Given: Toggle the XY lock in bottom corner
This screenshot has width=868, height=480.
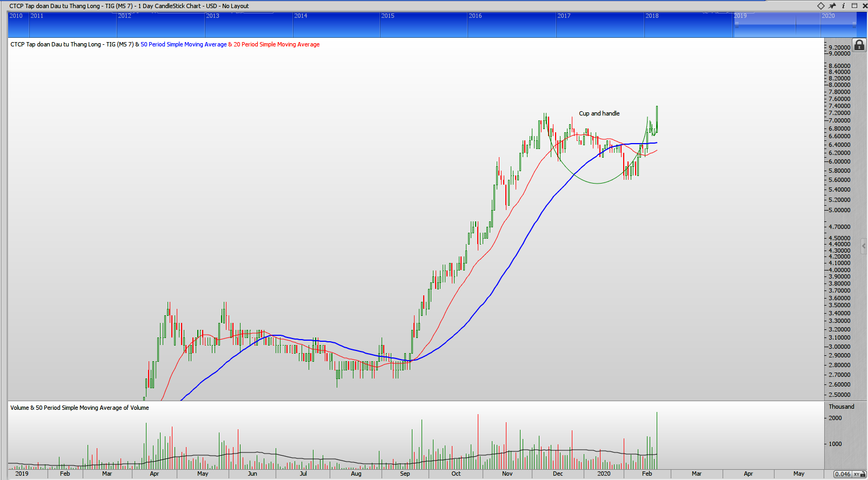Looking at the screenshot, I should point(859,474).
